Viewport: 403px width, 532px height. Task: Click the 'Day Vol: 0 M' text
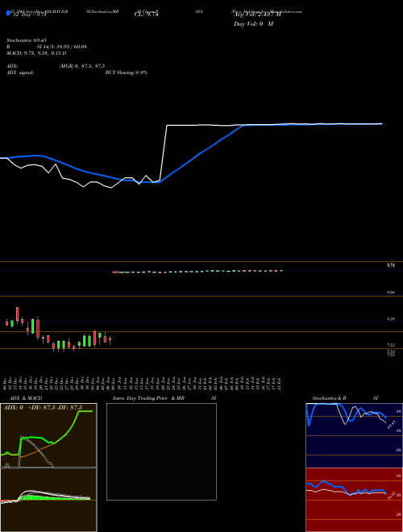pos(254,24)
